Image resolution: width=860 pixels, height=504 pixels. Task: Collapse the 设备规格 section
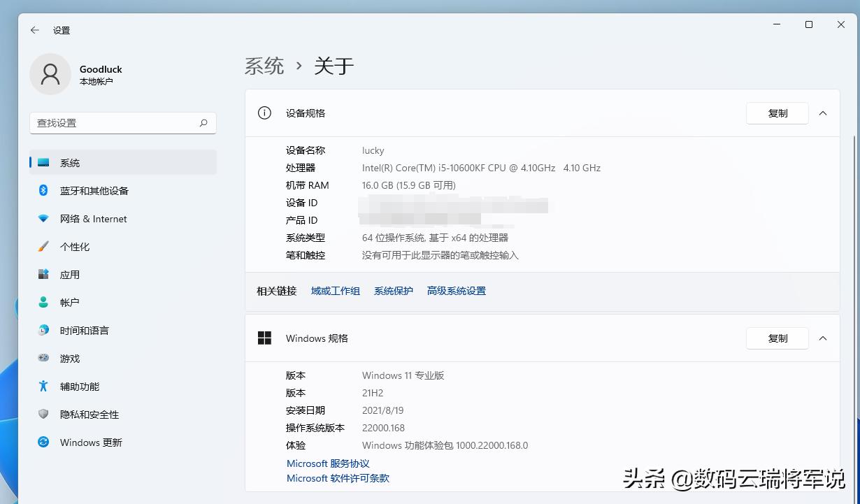(x=823, y=113)
